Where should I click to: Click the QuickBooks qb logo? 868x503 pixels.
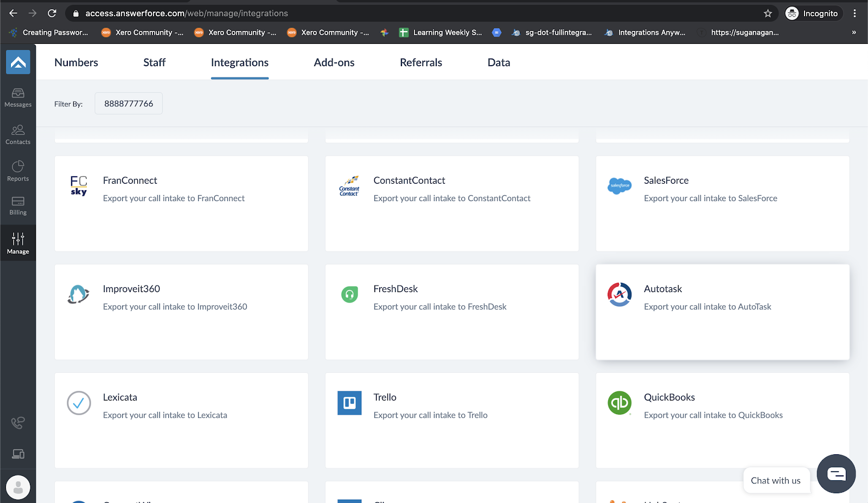(620, 403)
